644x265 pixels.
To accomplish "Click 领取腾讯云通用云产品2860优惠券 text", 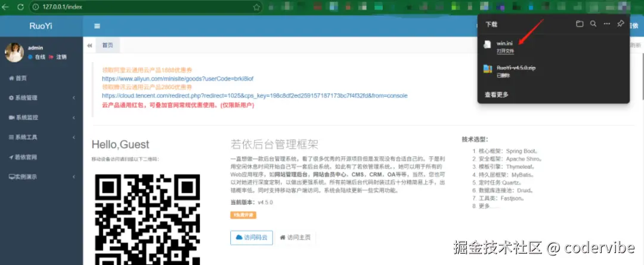I will coord(147,87).
